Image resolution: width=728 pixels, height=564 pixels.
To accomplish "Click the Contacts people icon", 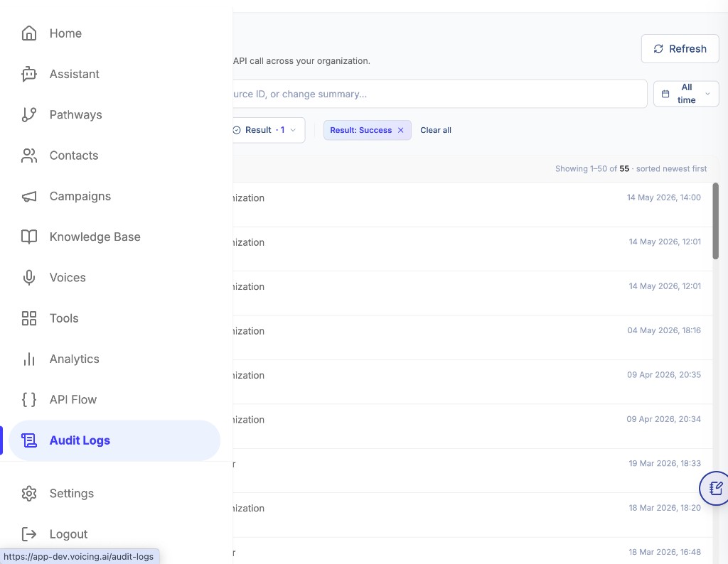I will (x=28, y=156).
